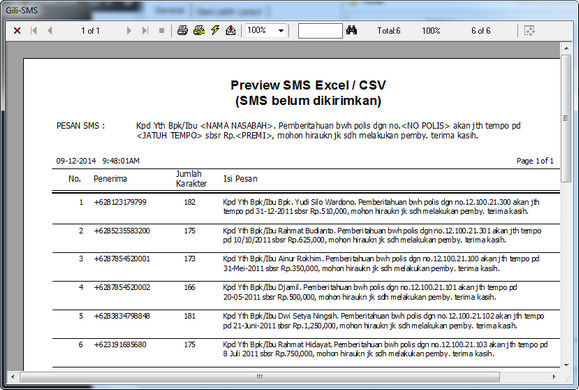Click the date '09-12-2014' timestamp

tap(76, 161)
